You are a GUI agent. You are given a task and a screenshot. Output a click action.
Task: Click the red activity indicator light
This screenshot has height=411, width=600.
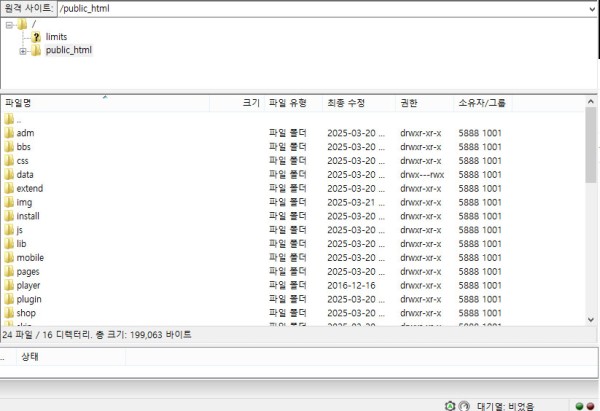(x=591, y=405)
